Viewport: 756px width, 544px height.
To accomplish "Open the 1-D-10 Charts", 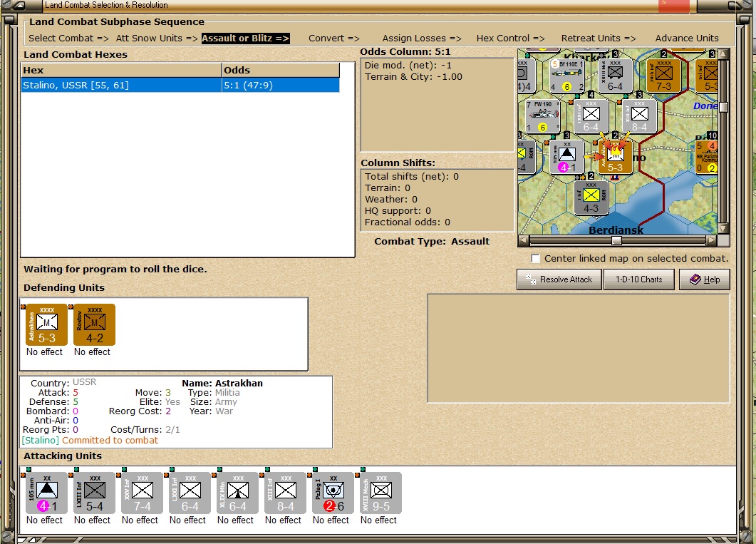I will tap(639, 279).
